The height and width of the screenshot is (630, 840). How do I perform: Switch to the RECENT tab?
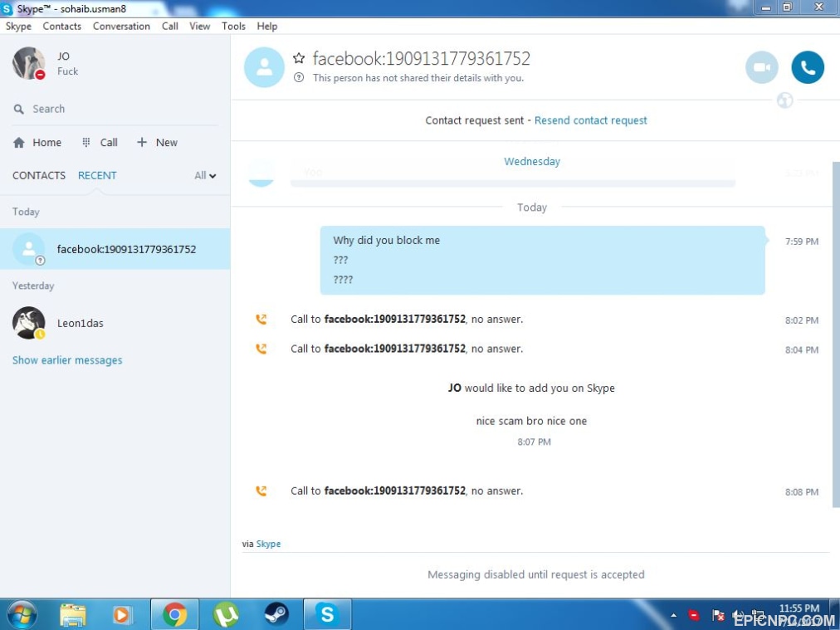point(97,176)
